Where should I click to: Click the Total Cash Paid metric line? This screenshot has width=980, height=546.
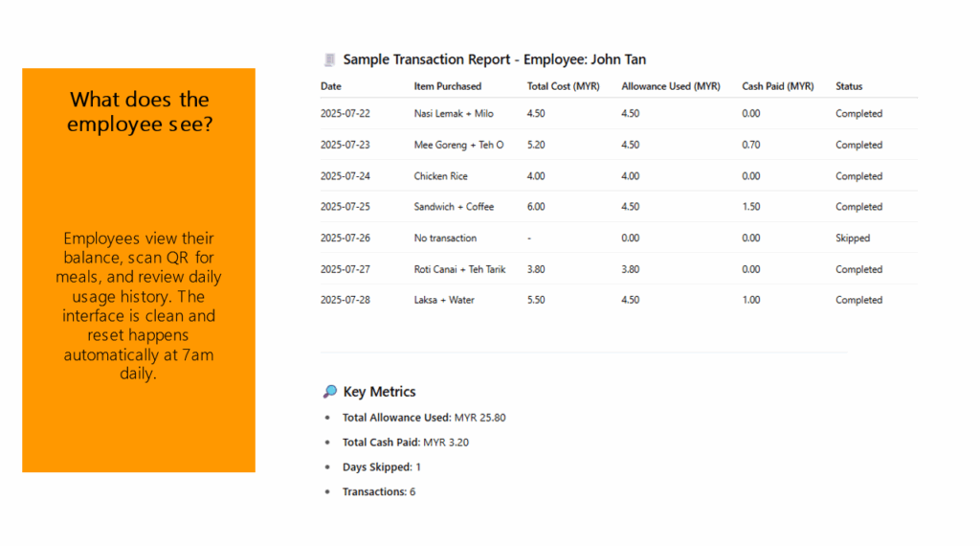point(406,443)
